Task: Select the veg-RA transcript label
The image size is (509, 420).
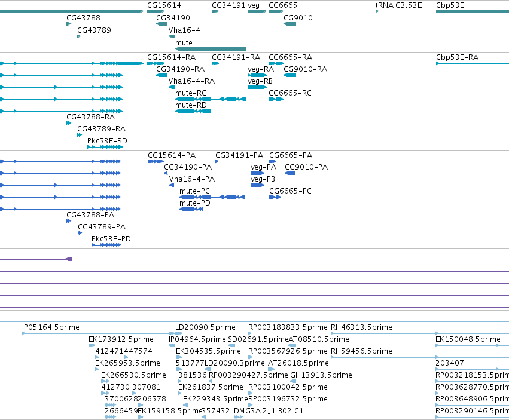Action: coord(261,69)
